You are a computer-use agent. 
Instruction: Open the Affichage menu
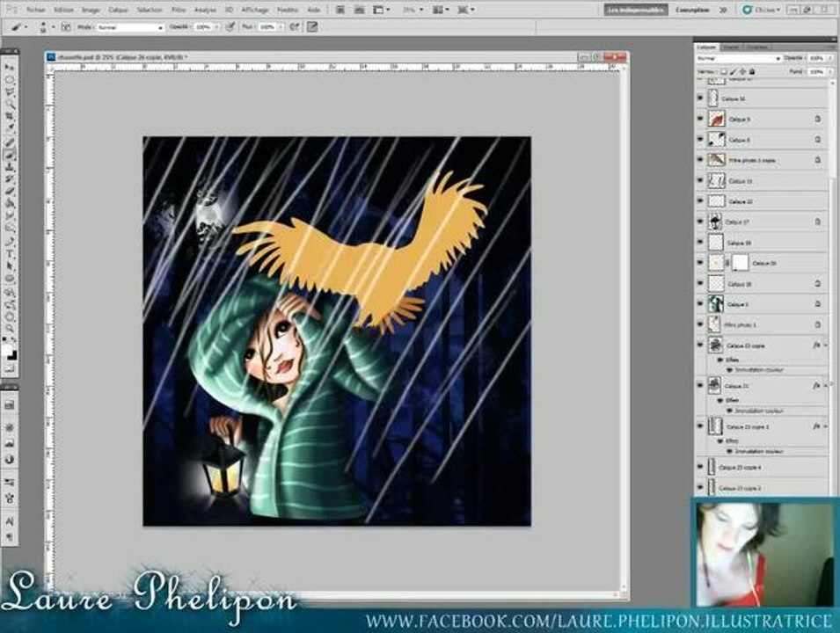click(255, 10)
